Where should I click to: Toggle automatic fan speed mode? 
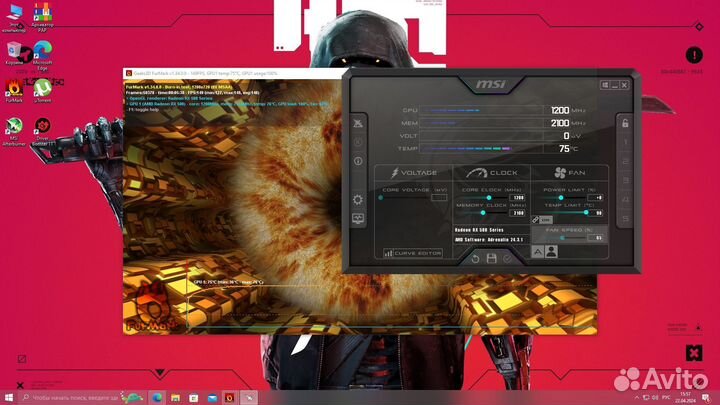538,252
